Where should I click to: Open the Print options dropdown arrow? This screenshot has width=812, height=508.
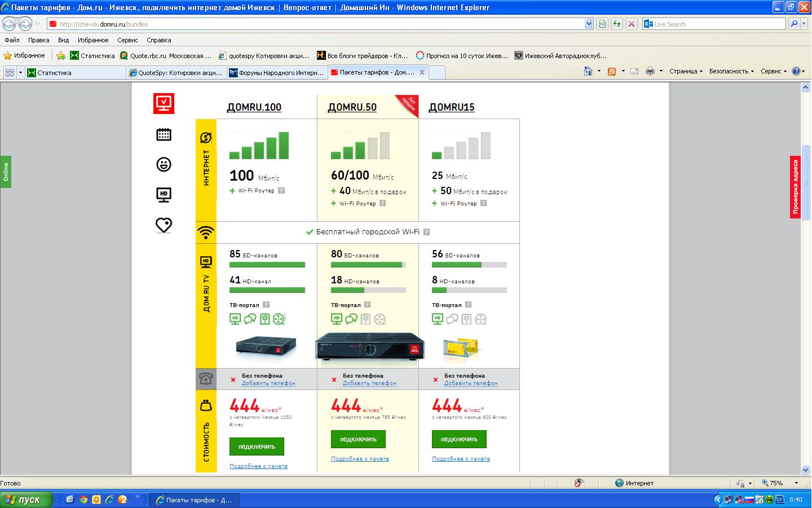[x=660, y=71]
